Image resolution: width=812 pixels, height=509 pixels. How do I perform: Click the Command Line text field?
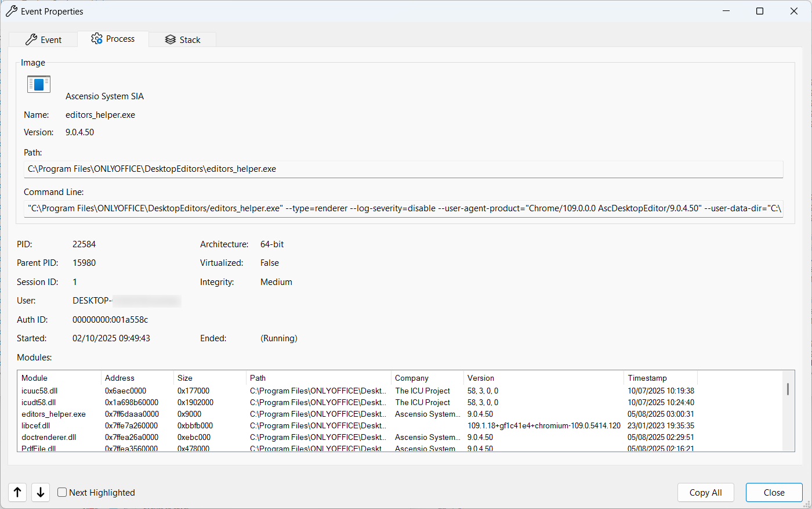404,208
